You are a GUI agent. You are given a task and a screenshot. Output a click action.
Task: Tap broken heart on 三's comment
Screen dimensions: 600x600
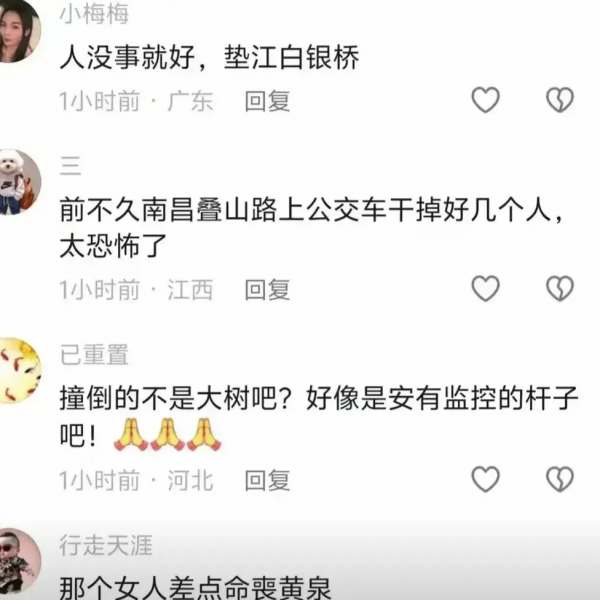click(559, 288)
